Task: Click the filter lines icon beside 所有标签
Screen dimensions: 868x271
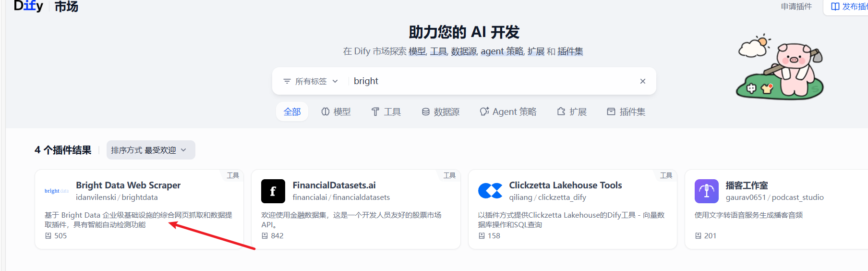Action: pyautogui.click(x=287, y=81)
